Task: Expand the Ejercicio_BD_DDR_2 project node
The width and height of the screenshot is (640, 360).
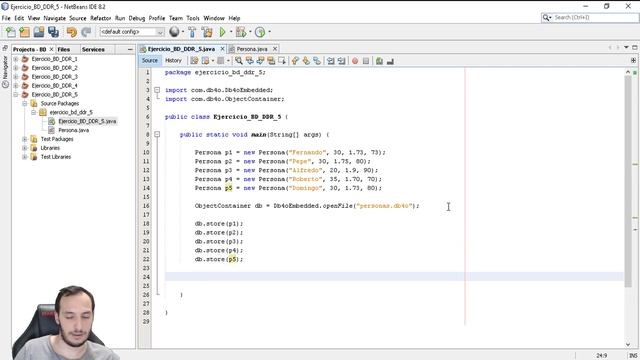Action: [x=16, y=68]
